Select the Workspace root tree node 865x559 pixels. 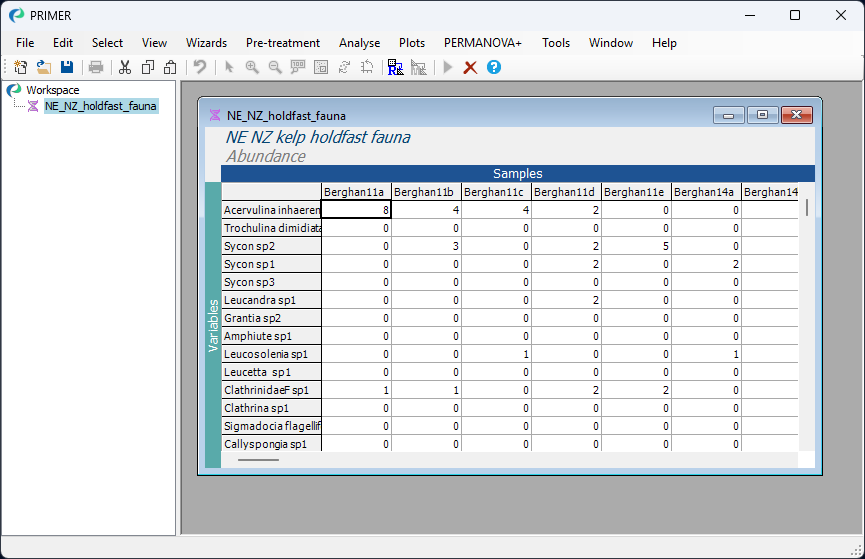click(52, 90)
